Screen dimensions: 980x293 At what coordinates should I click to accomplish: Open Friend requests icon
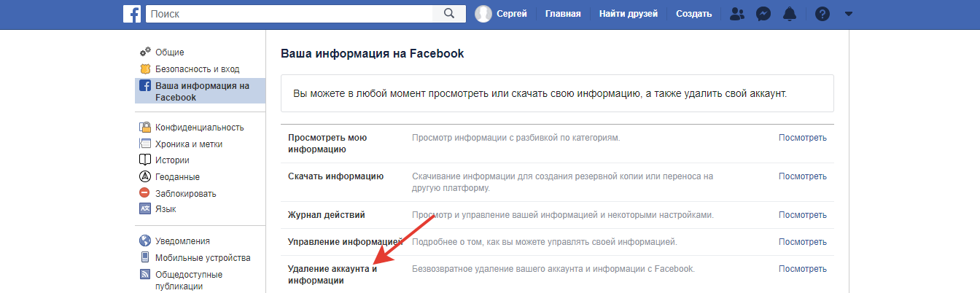click(736, 14)
